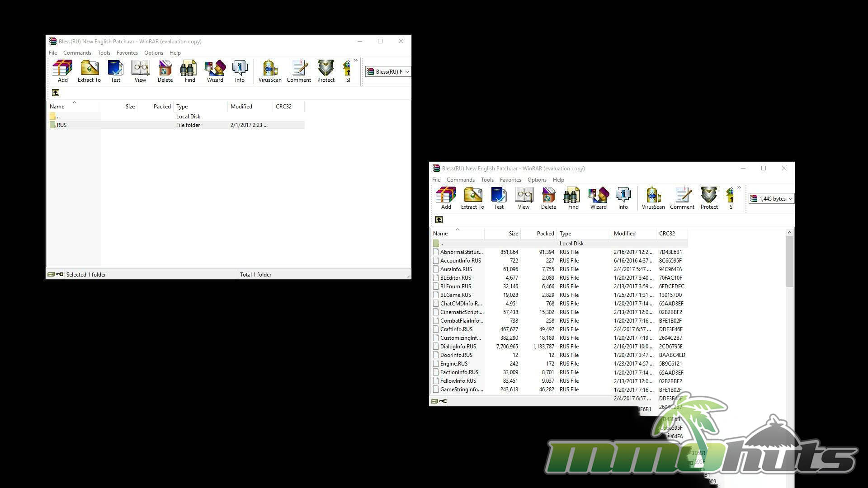Screen dimensions: 868x488
Task: Click up-one-level arrow in right window
Action: pyautogui.click(x=439, y=220)
